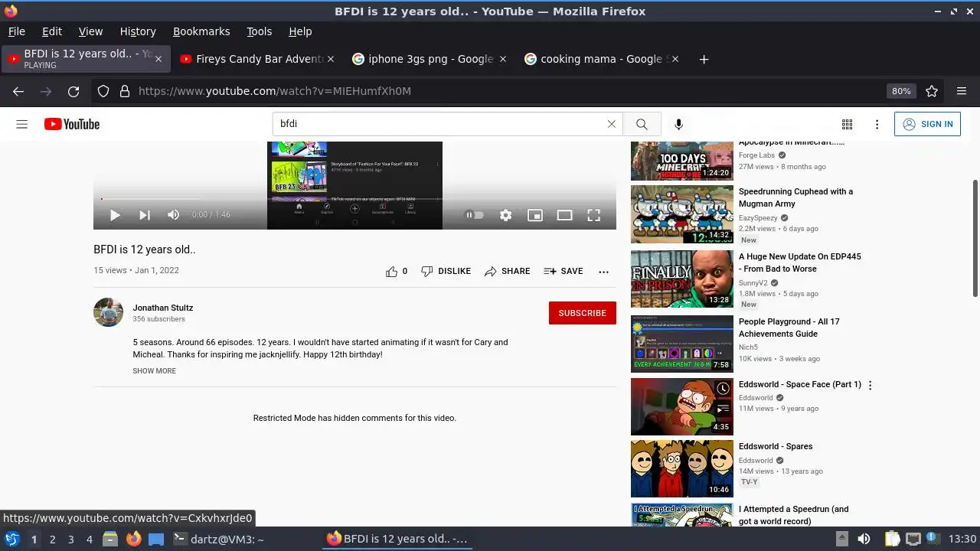980x551 pixels.
Task: Play the video with the play button
Action: coord(115,215)
